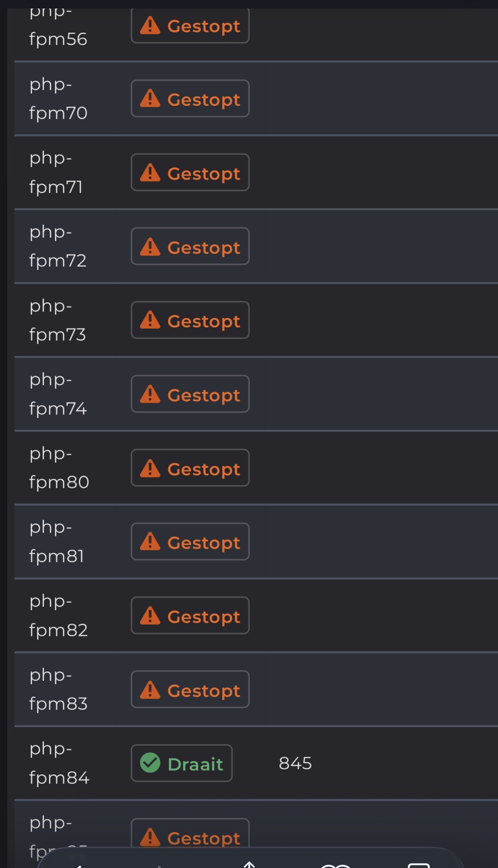Select the warning icon in php-fpm74 row
Viewport: 498px width, 868px height.
[150, 394]
